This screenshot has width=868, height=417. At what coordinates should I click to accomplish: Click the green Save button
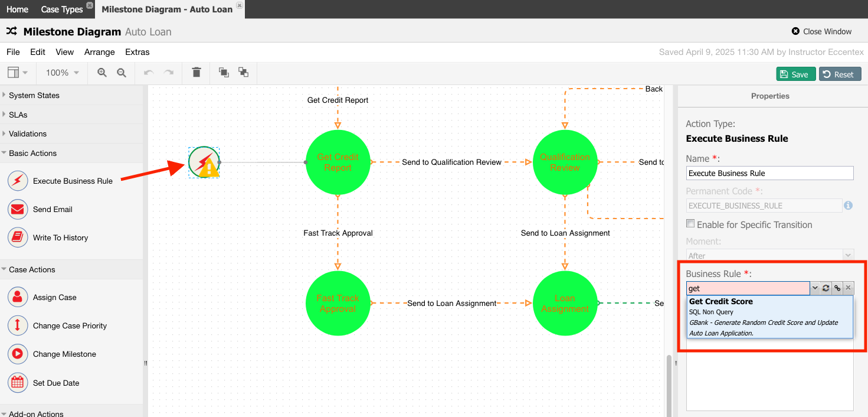click(x=796, y=74)
